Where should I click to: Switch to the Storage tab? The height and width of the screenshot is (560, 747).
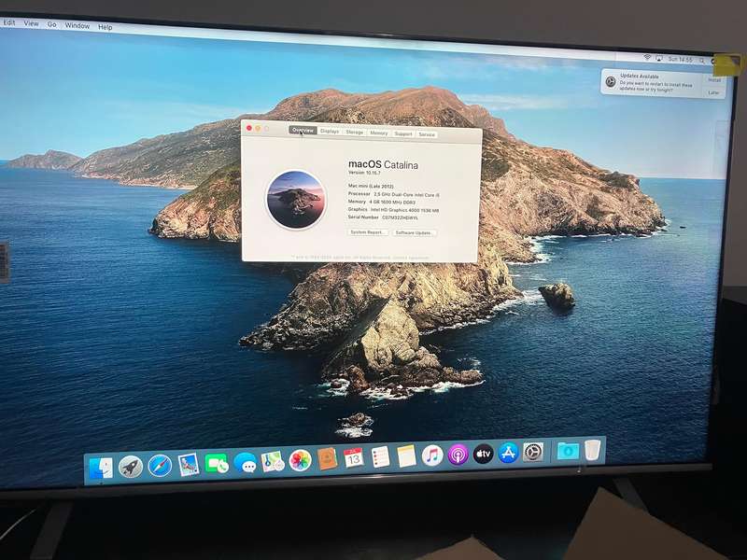[355, 132]
